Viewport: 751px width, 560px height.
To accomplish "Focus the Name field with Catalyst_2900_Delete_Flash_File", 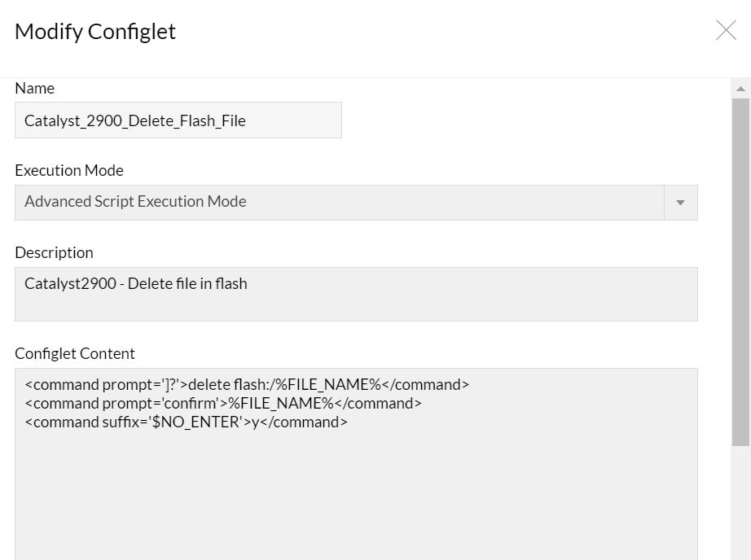I will coord(178,120).
